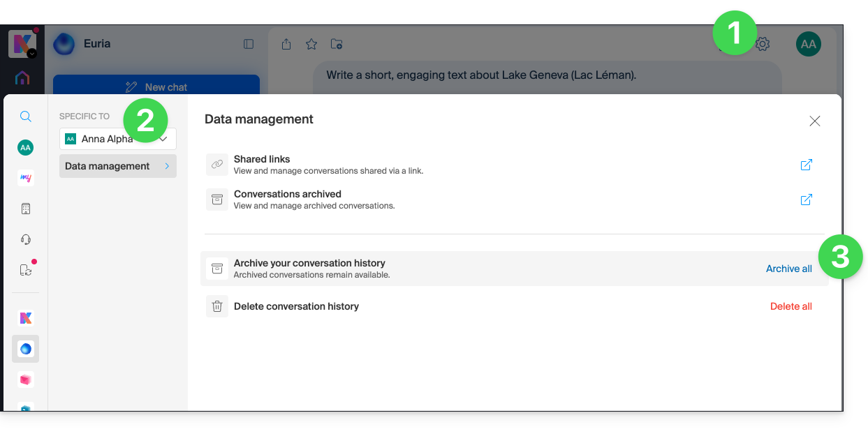The width and height of the screenshot is (868, 436).
Task: Open the device sync icon with red dot
Action: 25,270
